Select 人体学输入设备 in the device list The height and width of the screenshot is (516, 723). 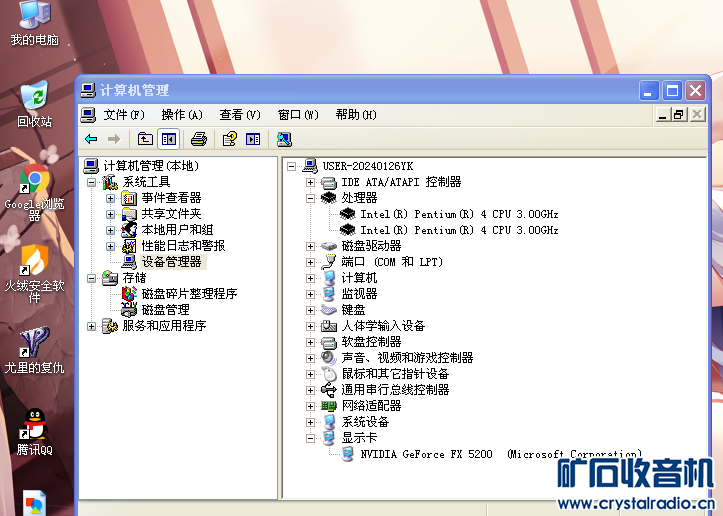(383, 326)
